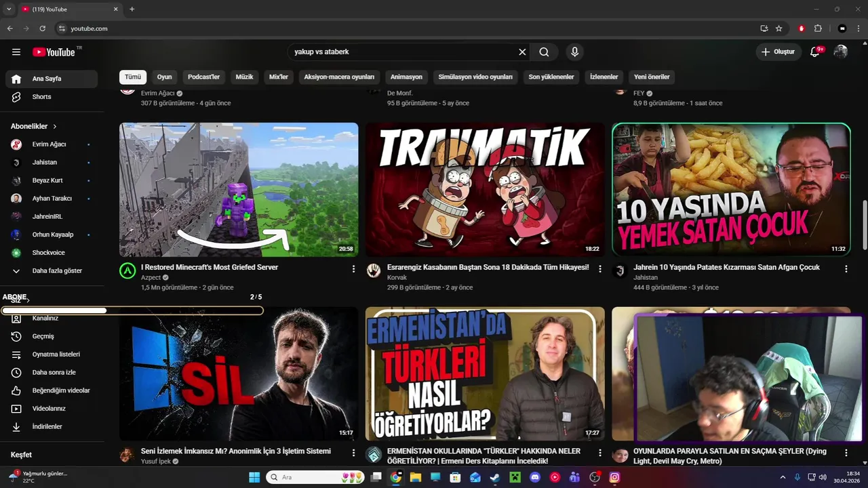Open options for Oyunlarda Parayla Satılan video
The height and width of the screenshot is (488, 868).
coord(846,453)
